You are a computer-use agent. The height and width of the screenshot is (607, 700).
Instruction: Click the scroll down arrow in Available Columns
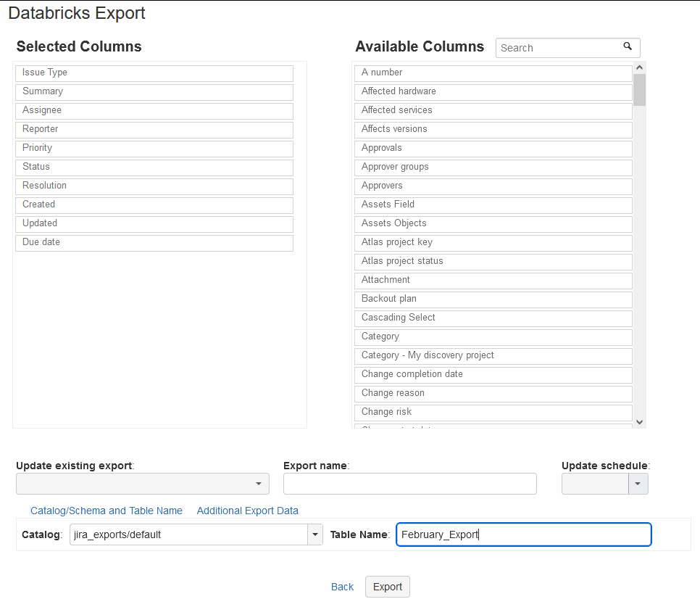639,422
